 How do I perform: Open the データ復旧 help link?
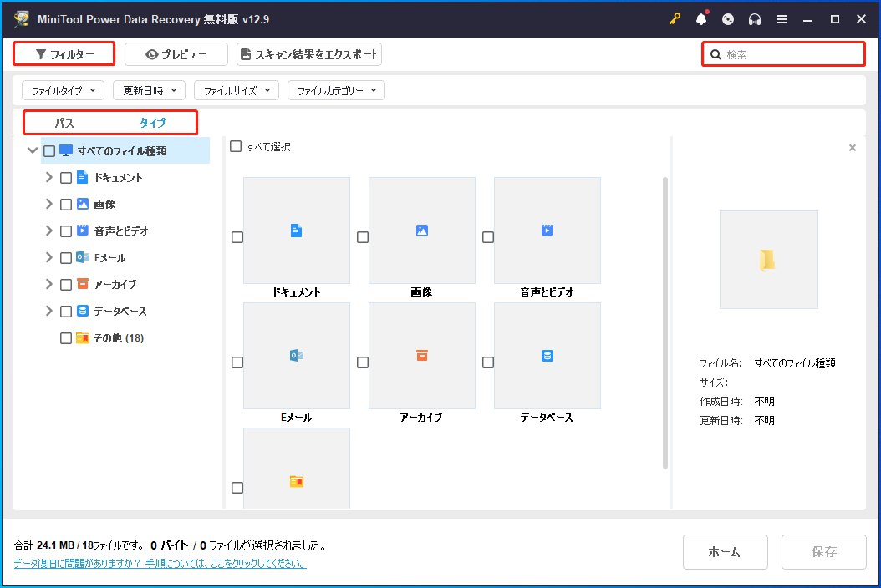160,563
